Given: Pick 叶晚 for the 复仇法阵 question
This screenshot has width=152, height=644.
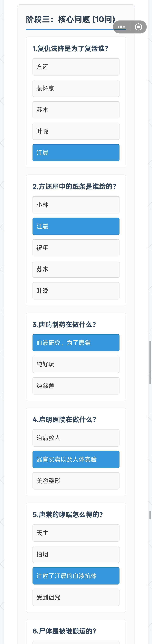Looking at the screenshot, I should 76,131.
